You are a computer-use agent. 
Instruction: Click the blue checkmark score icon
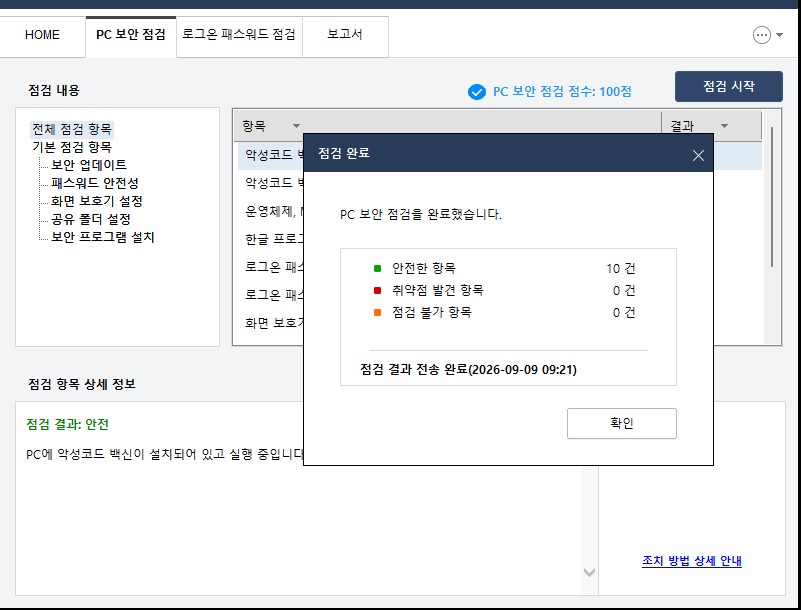(477, 92)
